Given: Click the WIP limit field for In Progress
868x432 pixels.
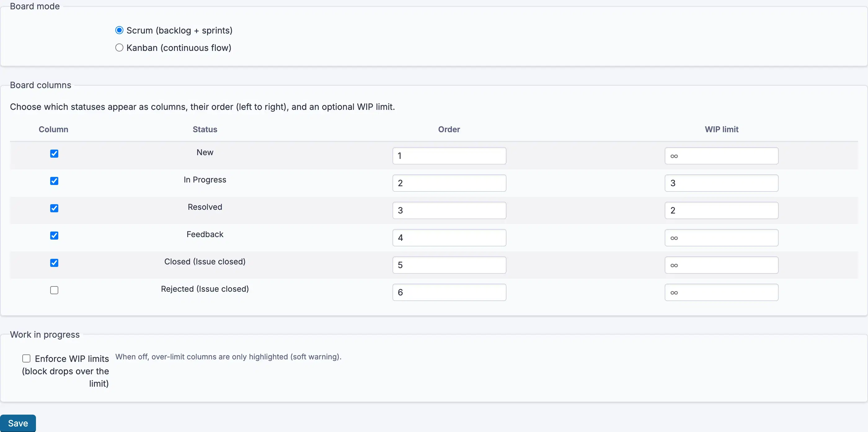Looking at the screenshot, I should (x=721, y=183).
